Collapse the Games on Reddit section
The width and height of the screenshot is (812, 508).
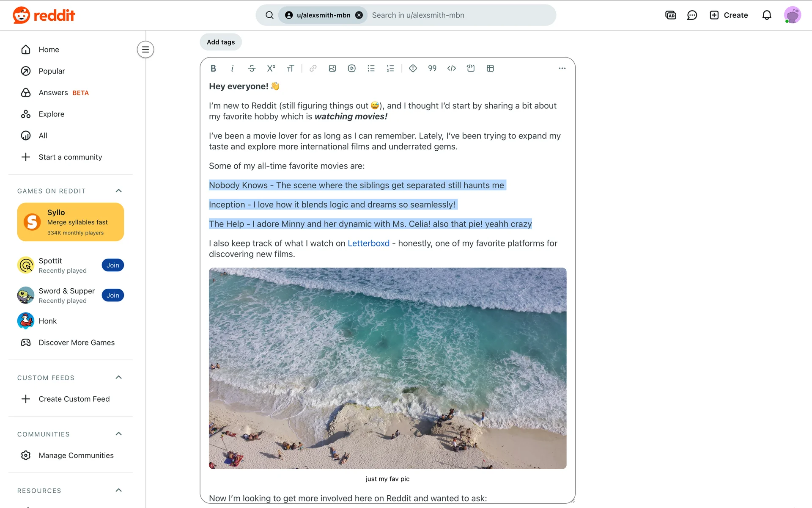tap(119, 191)
